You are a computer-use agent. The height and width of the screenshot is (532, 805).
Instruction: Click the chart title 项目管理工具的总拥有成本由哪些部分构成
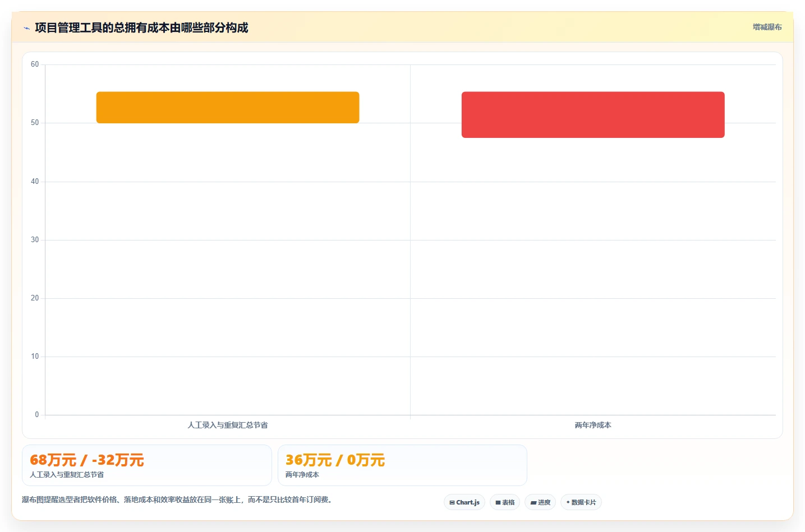click(x=141, y=27)
